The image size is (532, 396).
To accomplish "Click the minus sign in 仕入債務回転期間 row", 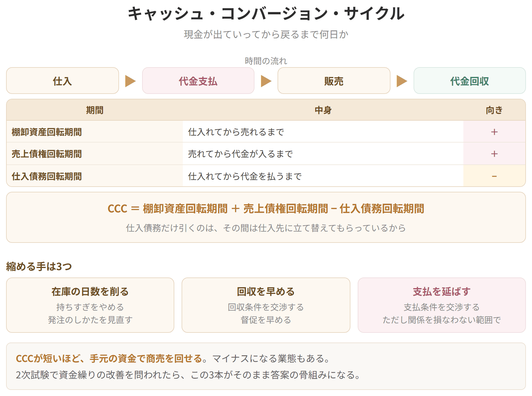I will point(494,176).
